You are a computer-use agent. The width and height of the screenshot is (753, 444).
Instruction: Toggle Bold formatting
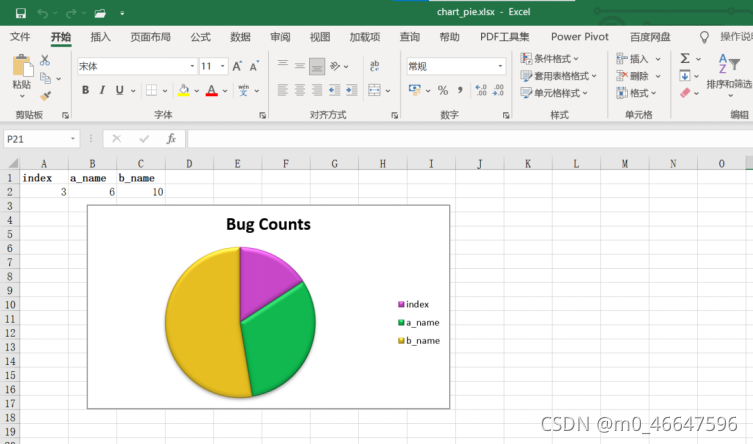(x=85, y=90)
